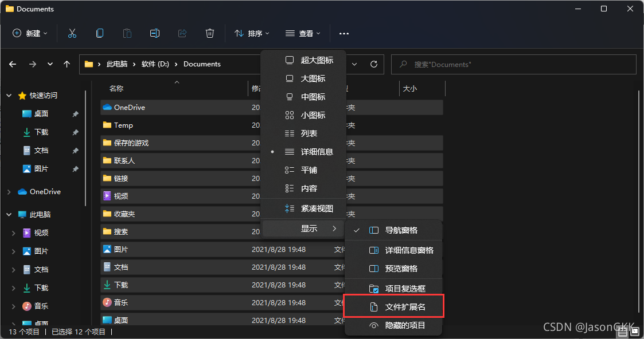Toggle 隐藏的项目 hidden items
644x339 pixels.
tap(393, 325)
